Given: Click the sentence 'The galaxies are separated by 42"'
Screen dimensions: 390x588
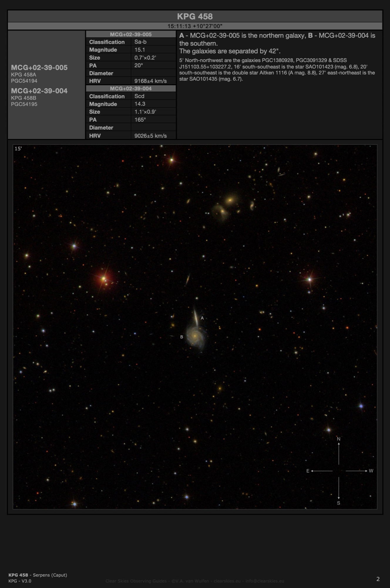Looking at the screenshot, I should (230, 51).
